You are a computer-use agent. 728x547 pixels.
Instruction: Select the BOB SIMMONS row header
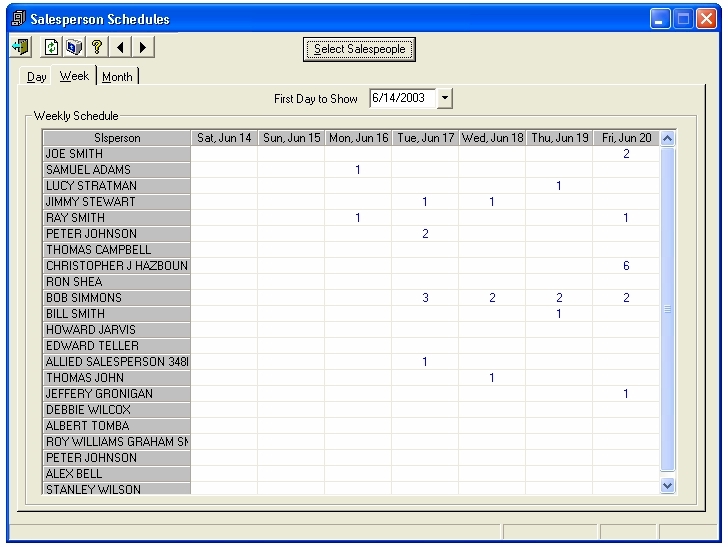[117, 298]
